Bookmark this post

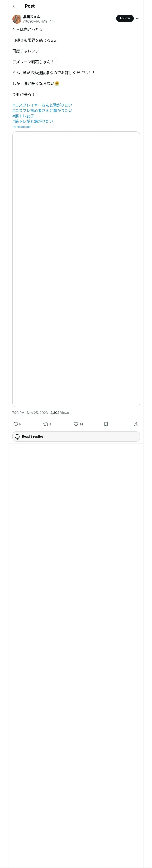106,424
